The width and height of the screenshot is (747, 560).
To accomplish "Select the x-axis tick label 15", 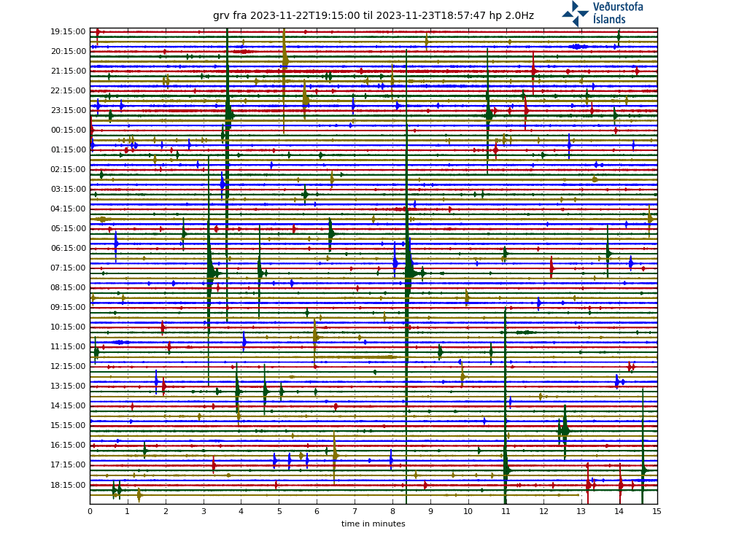I will [x=657, y=511].
